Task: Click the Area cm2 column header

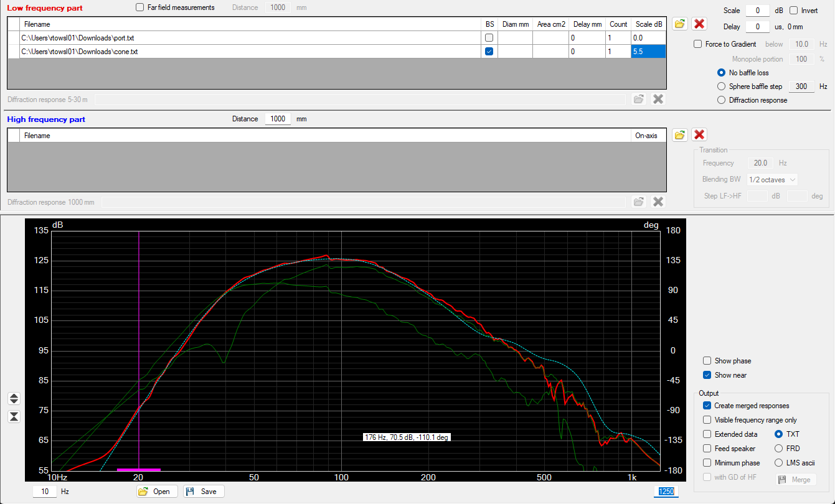Action: tap(550, 24)
